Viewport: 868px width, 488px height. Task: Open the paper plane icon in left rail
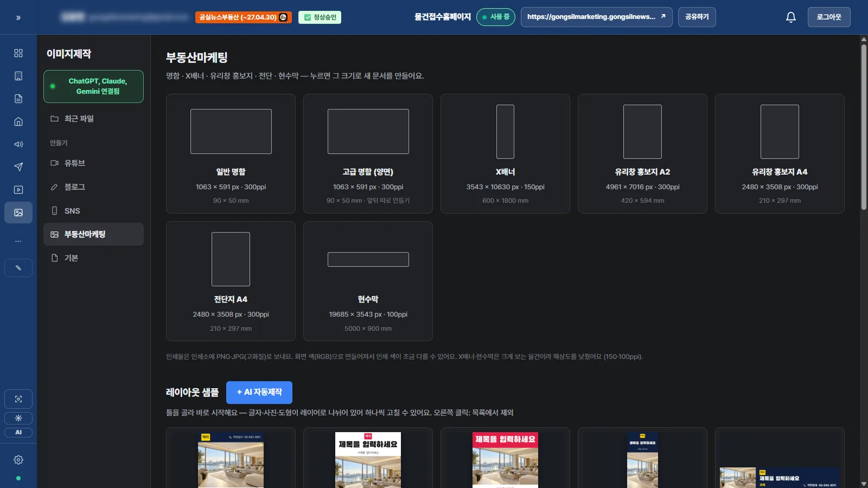point(18,167)
